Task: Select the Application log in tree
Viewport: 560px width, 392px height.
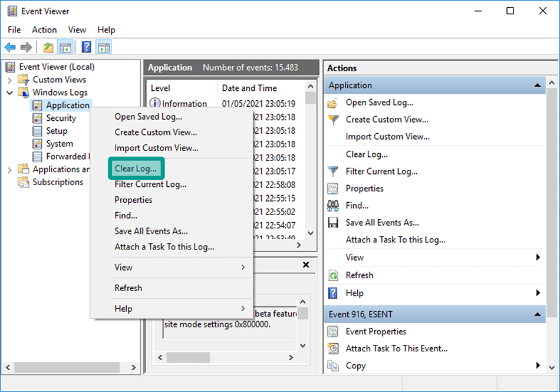Action: coord(68,106)
